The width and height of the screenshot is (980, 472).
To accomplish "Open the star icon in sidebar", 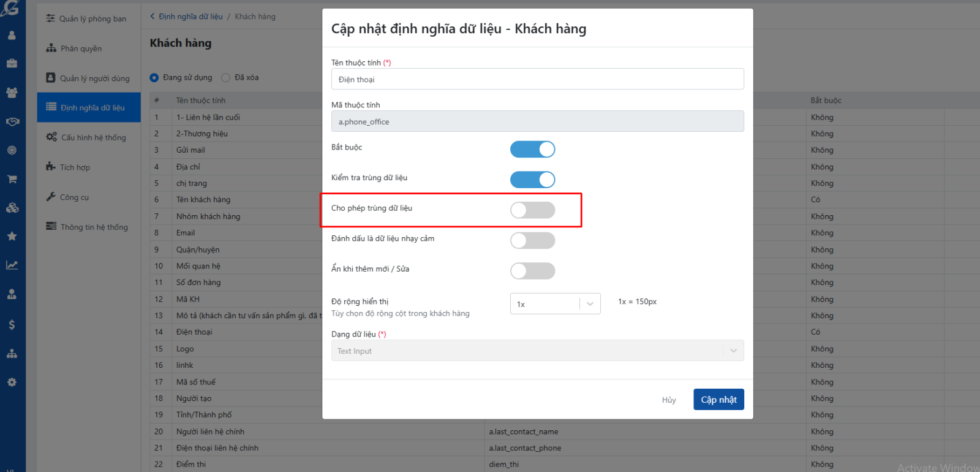I will tap(12, 236).
